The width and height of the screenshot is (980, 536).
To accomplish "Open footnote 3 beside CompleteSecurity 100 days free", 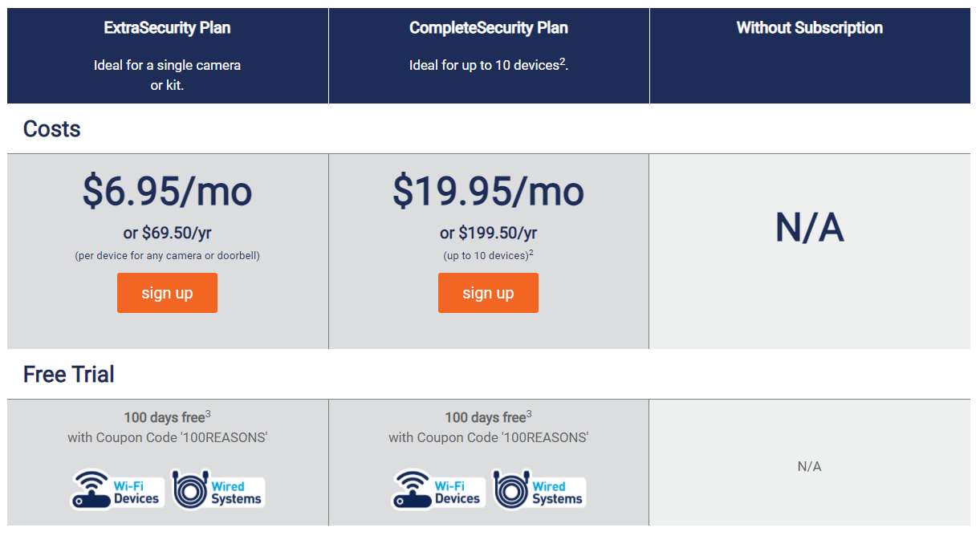I will 529,414.
